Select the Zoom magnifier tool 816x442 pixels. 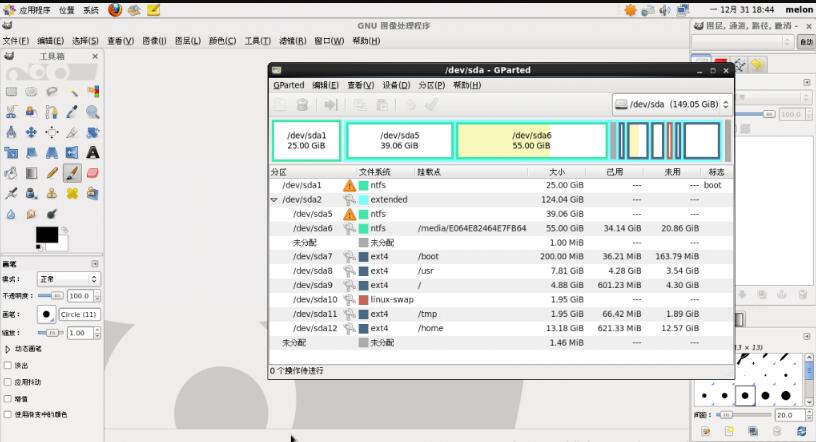click(92, 112)
